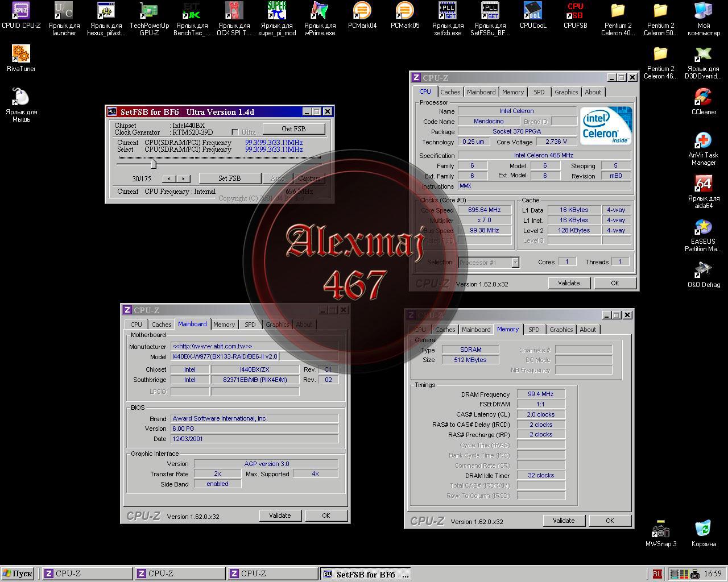The width and height of the screenshot is (728, 582).
Task: Open AnVir Task Manager icon
Action: pos(704,140)
